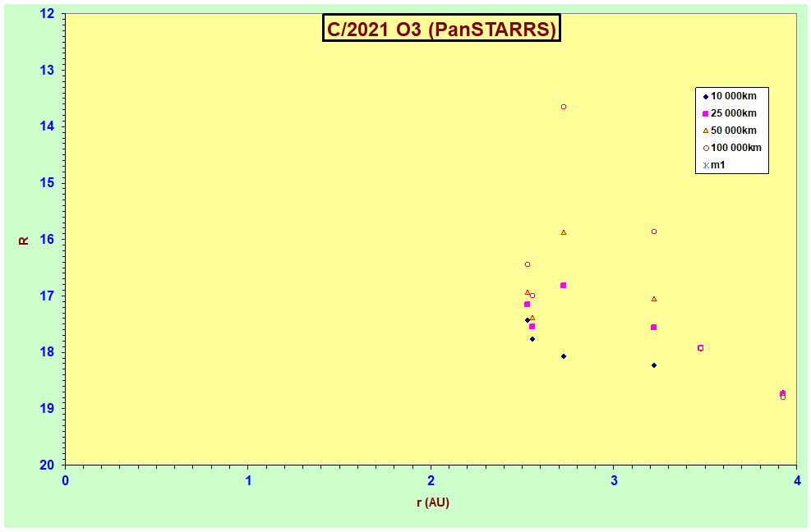Click the legend label 10 000km

pyautogui.click(x=734, y=96)
